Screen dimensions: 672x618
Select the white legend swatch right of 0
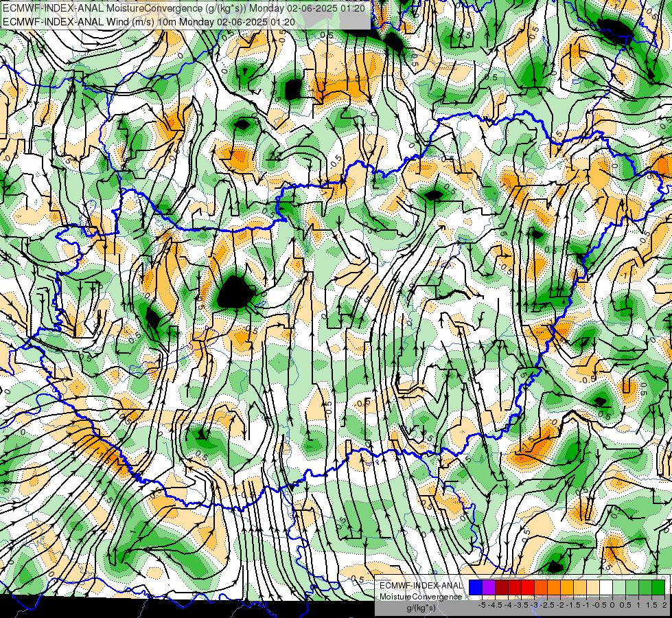[x=606, y=587]
